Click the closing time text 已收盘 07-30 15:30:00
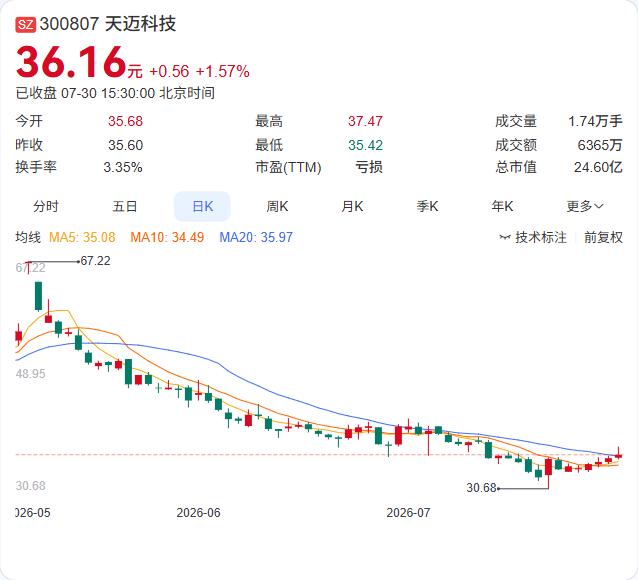Image resolution: width=638 pixels, height=580 pixels. 85,93
